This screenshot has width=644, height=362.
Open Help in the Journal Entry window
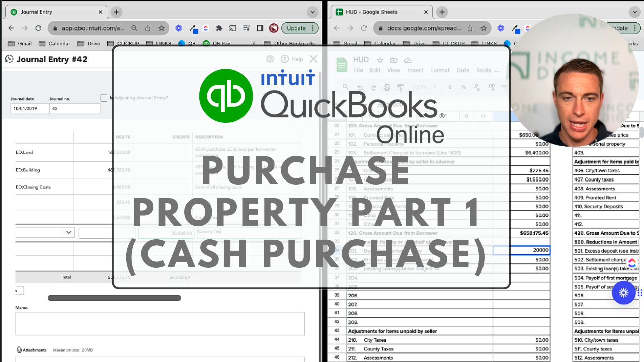click(x=292, y=59)
